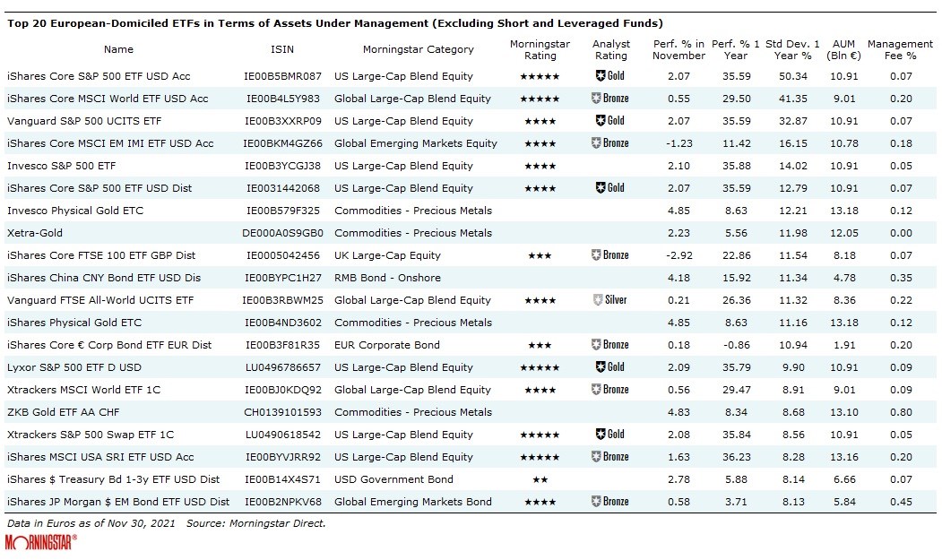Click the Silver badge in the Vanguard FTSE All-World row
The width and height of the screenshot is (942, 560).
610,300
